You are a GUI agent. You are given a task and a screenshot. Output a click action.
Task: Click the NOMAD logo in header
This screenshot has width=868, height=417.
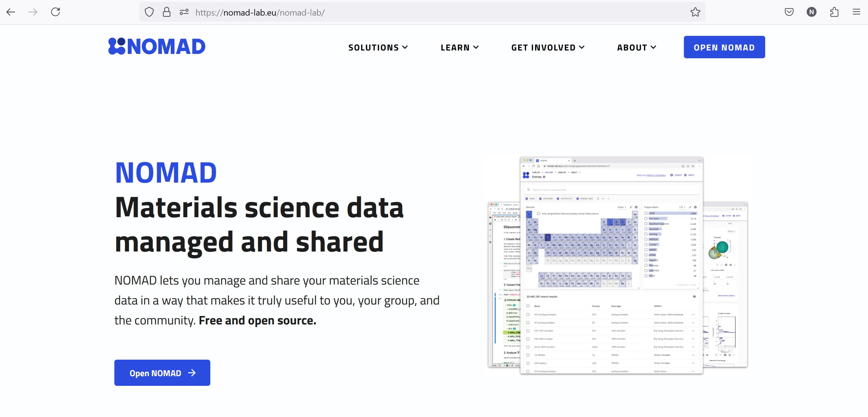(157, 46)
